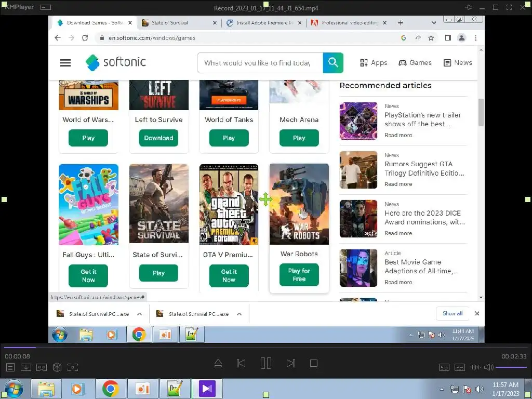Click the KMPlayer download video icon
This screenshot has height=399, width=532.
26,367
